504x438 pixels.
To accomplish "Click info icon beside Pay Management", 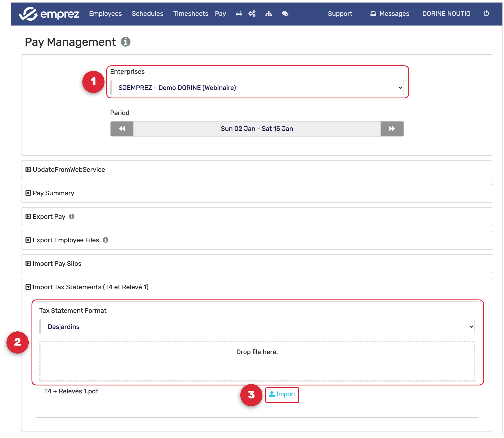I will click(x=126, y=42).
